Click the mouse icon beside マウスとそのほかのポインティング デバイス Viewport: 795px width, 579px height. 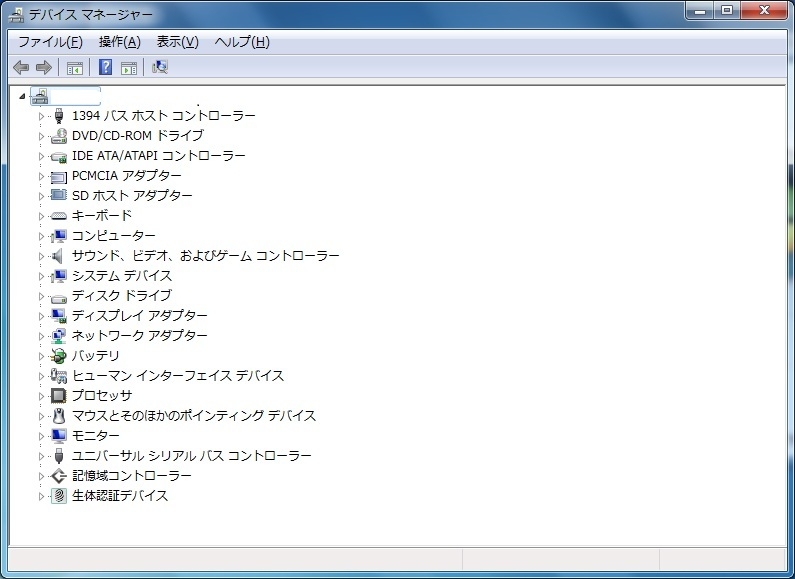59,416
